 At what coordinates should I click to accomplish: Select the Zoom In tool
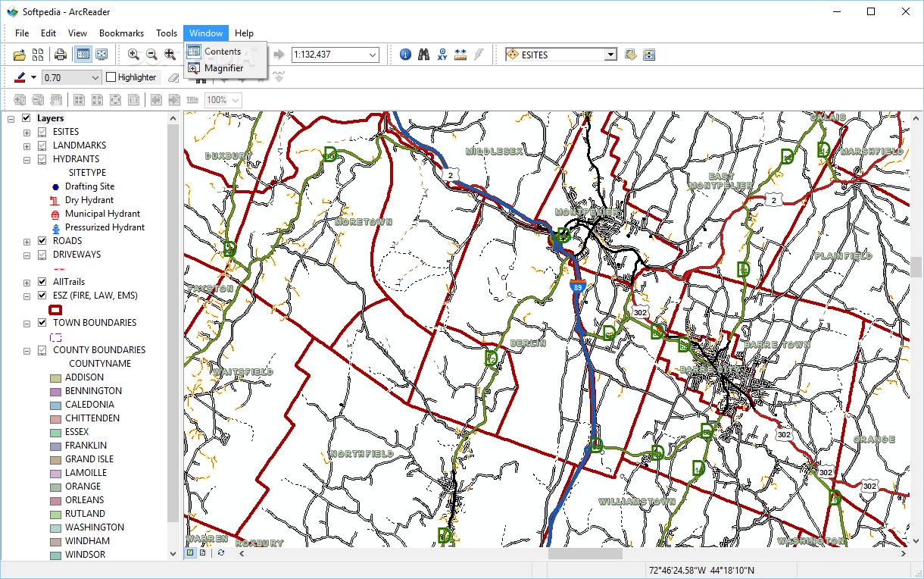tap(133, 55)
